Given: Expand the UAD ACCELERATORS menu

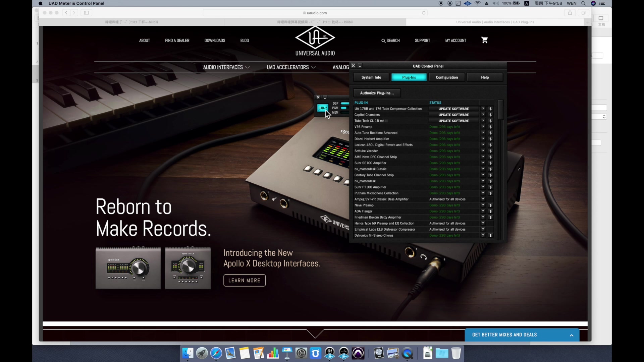Looking at the screenshot, I should [x=291, y=67].
